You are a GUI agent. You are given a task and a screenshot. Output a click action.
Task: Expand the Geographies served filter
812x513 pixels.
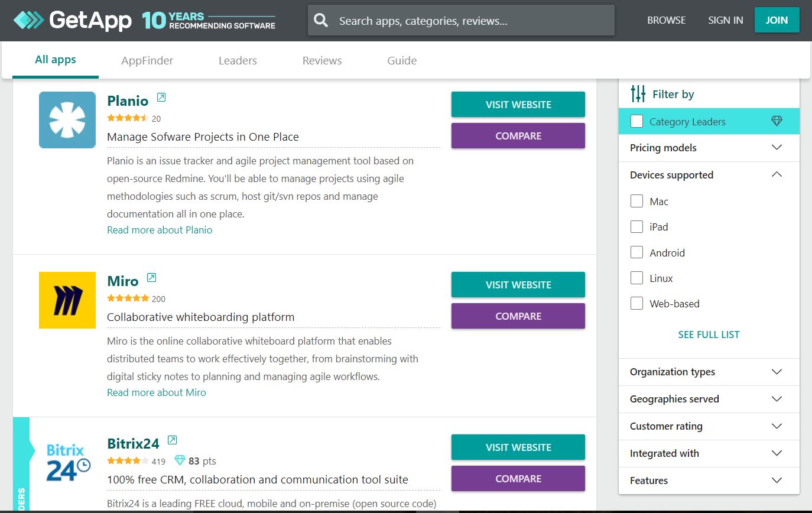pyautogui.click(x=709, y=399)
